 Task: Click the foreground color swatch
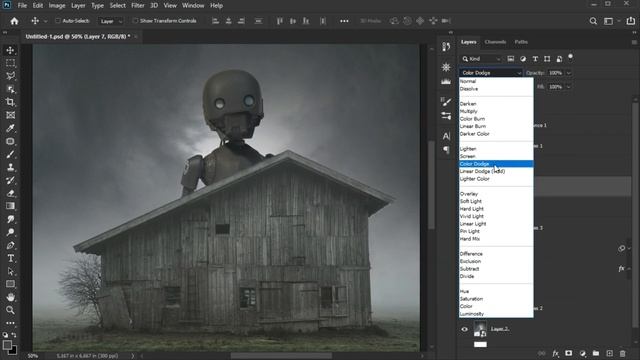[7, 345]
